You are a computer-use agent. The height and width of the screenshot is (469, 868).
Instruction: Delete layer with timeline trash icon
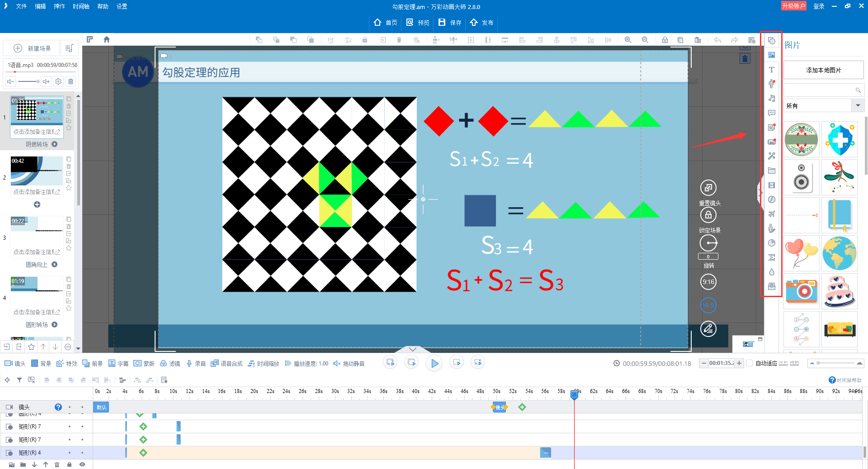coord(57,464)
